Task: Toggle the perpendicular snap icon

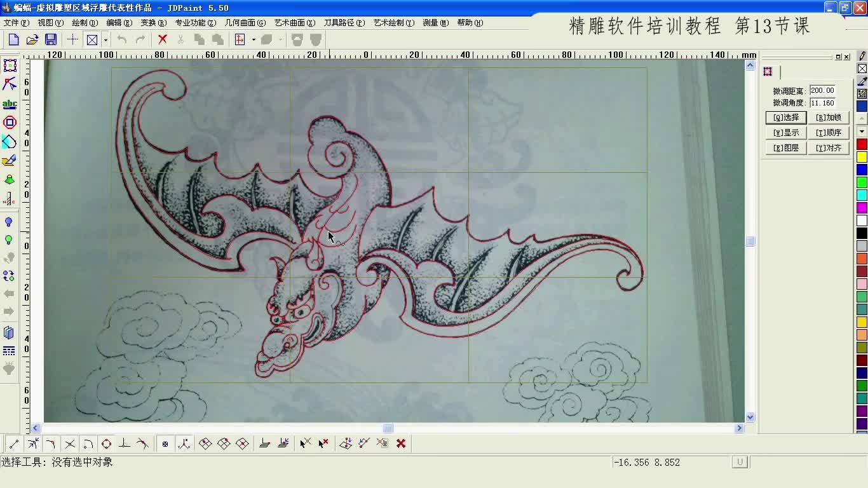Action: click(125, 444)
